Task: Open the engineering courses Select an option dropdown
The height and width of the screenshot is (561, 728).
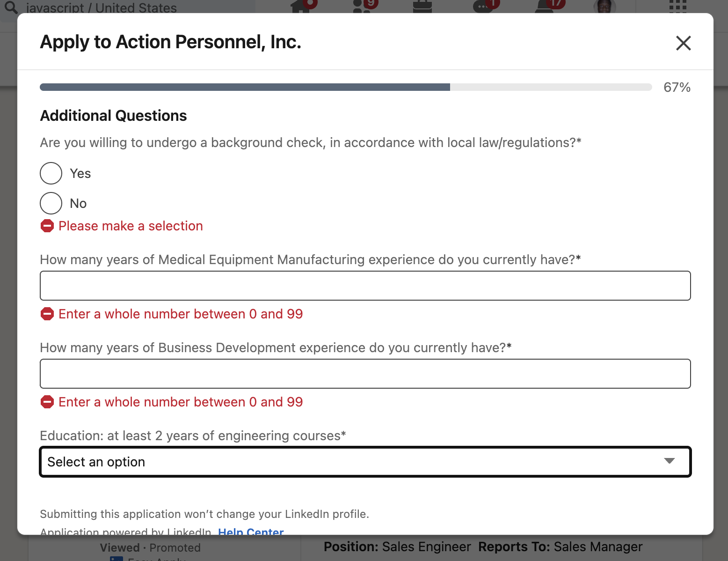Action: pyautogui.click(x=365, y=462)
